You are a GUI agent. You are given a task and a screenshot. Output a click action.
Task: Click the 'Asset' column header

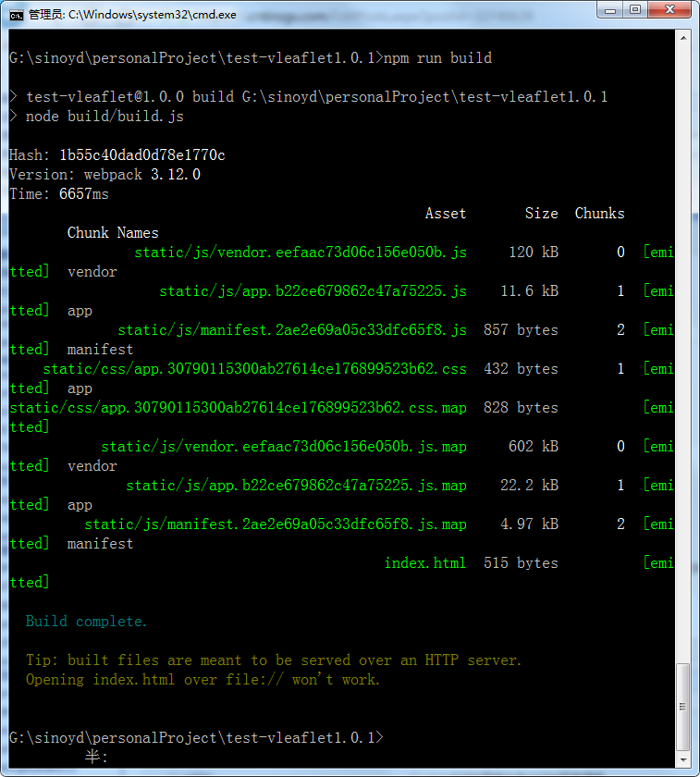pyautogui.click(x=446, y=214)
